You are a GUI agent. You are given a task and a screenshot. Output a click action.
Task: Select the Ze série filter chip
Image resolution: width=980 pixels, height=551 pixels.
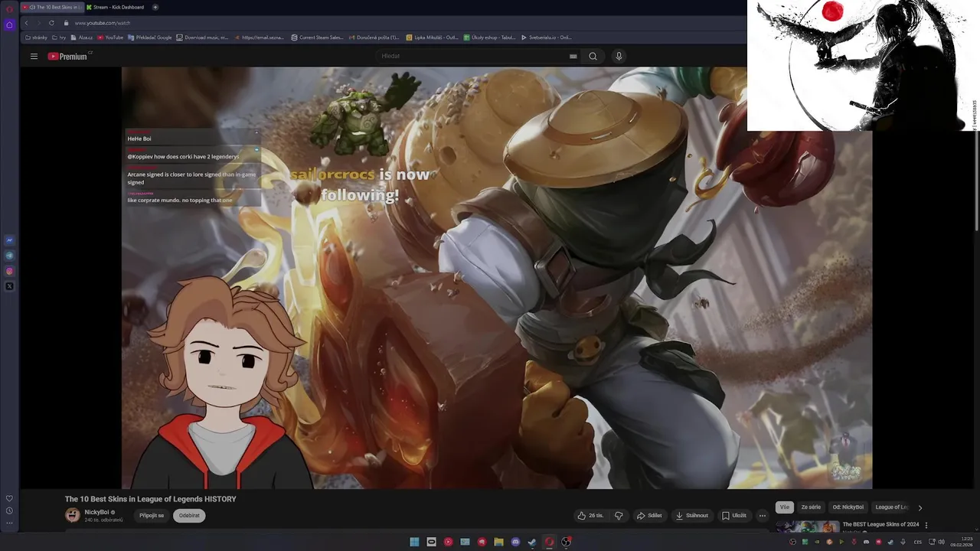tap(811, 507)
